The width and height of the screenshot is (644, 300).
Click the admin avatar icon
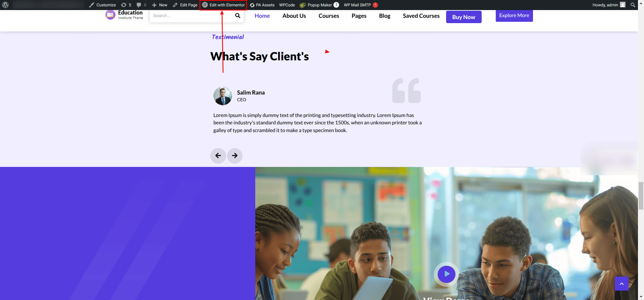(623, 5)
